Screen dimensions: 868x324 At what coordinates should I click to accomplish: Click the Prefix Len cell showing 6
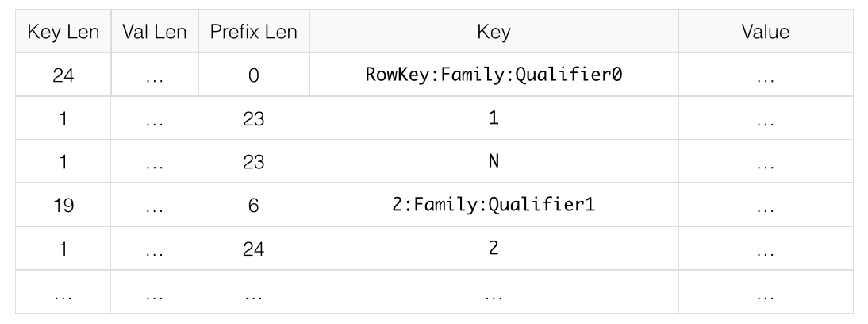click(x=253, y=205)
